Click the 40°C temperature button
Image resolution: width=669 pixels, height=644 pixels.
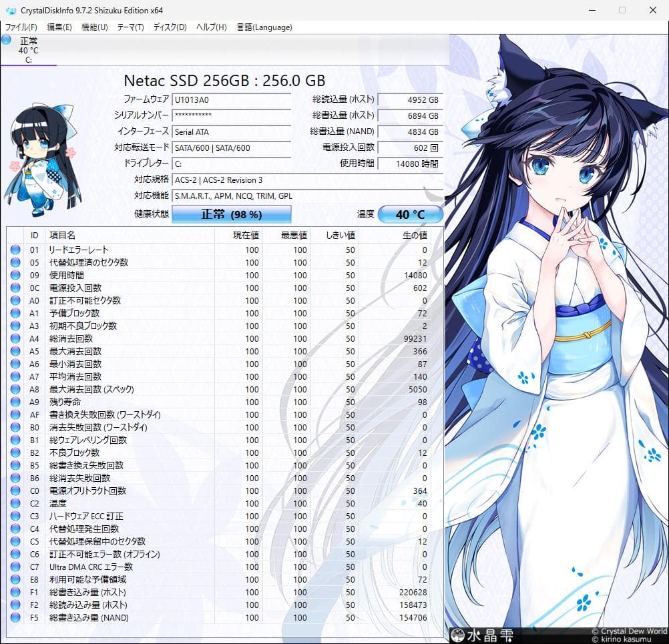point(410,214)
